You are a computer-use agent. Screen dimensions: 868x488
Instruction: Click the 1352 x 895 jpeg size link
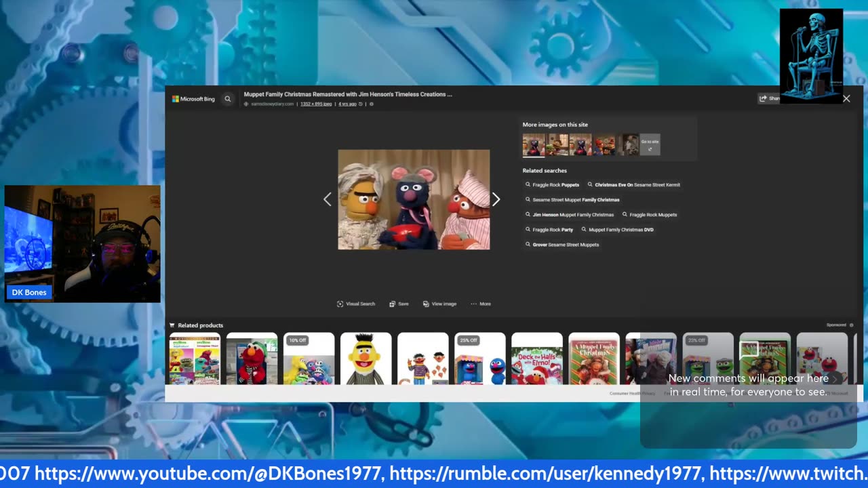316,104
